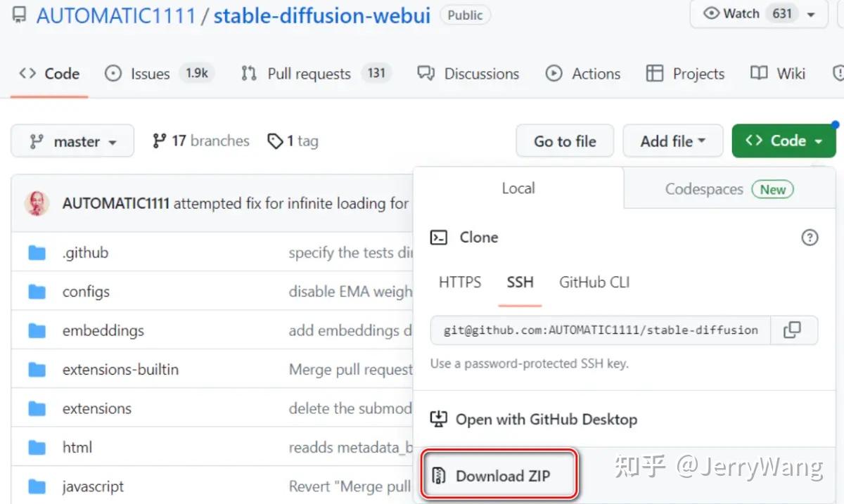
Task: Expand the Watch dropdown arrow
Action: click(x=812, y=14)
